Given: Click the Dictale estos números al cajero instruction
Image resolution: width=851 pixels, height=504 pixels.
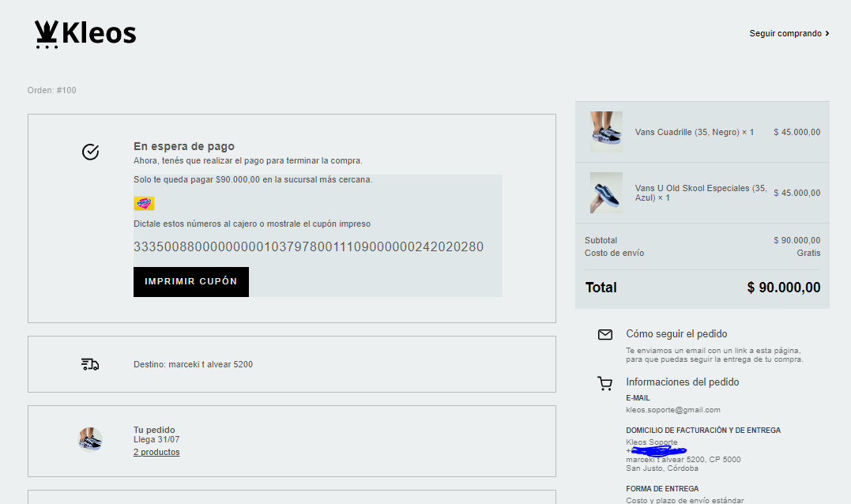Looking at the screenshot, I should pos(252,224).
